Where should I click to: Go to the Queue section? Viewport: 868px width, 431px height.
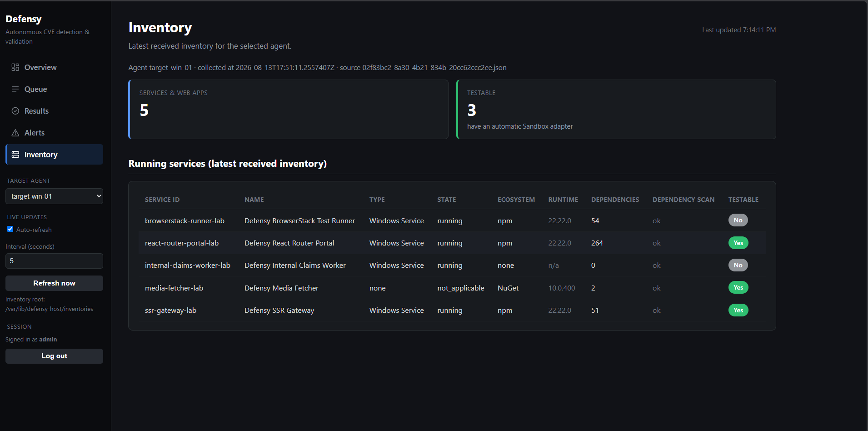pyautogui.click(x=54, y=89)
